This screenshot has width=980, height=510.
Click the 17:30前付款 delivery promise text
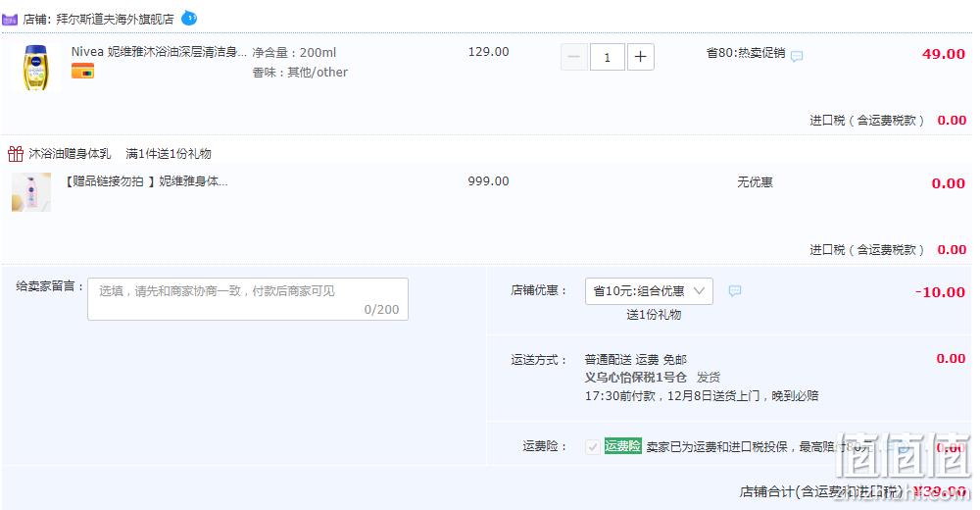(x=702, y=396)
